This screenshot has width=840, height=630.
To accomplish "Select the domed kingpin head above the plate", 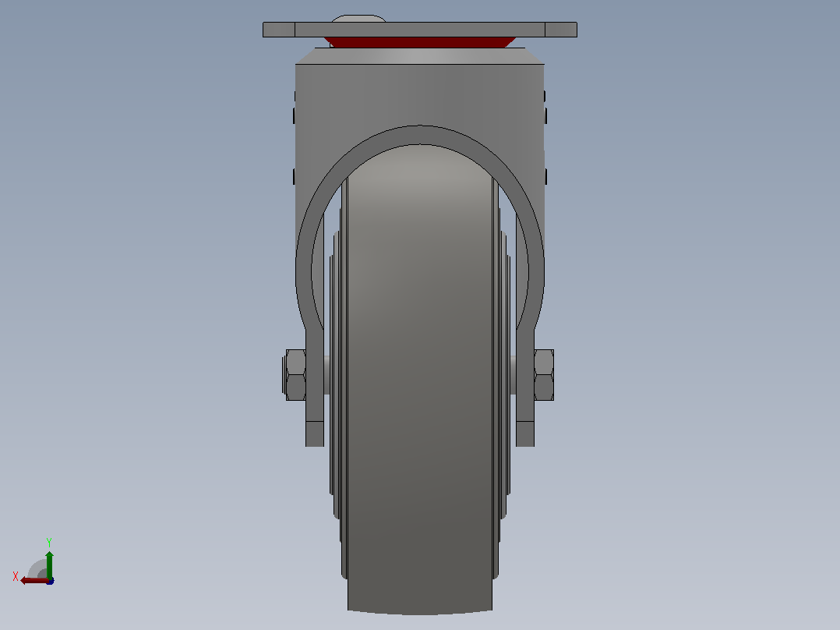I will (358, 19).
